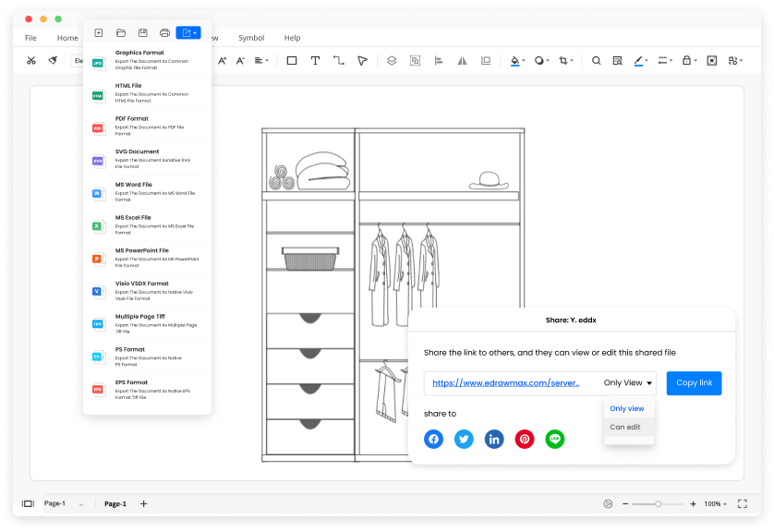Open the Layers icon in the toolbar
This screenshot has height=532, width=774.
(390, 60)
